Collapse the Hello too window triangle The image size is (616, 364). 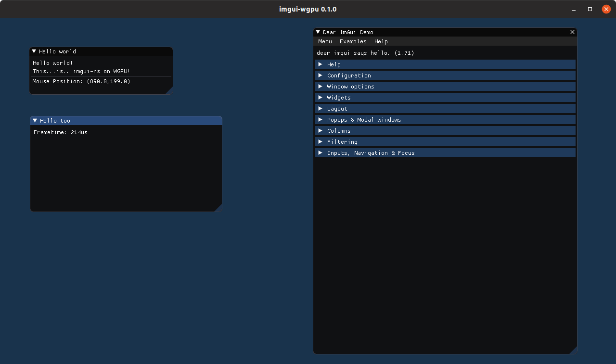click(x=35, y=121)
